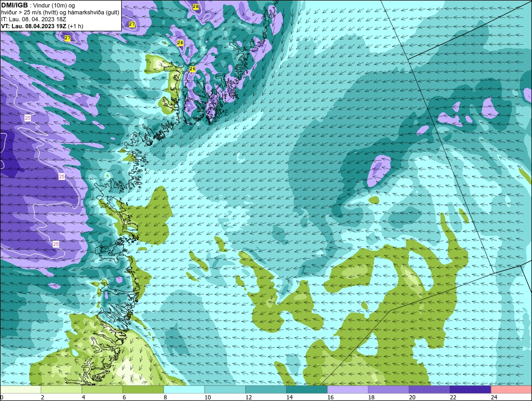Click the yellow '28' label at the map's top edge

pyautogui.click(x=196, y=6)
